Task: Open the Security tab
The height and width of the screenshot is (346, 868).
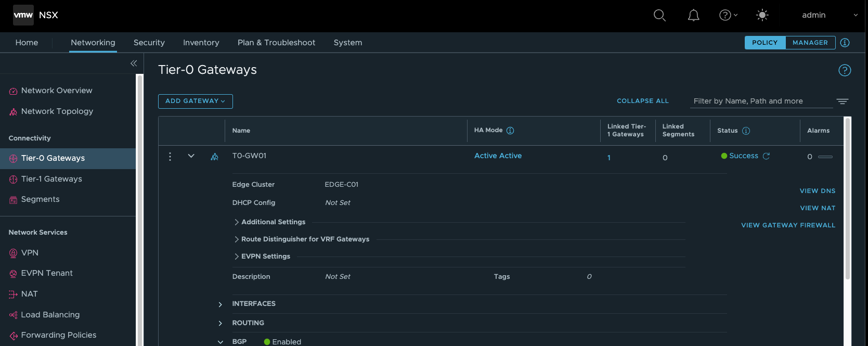Action: pyautogui.click(x=149, y=43)
